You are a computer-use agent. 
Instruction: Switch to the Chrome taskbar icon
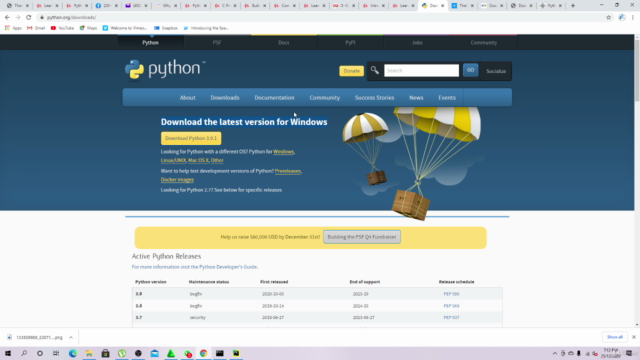coord(204,353)
